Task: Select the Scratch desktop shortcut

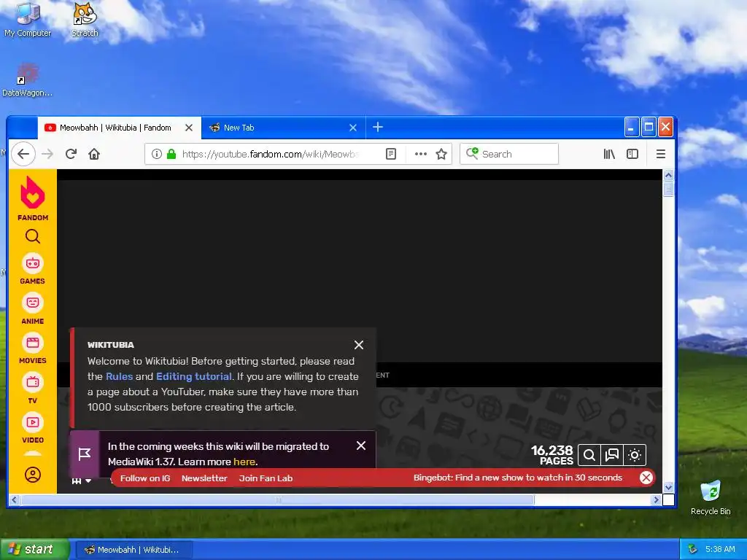Action: (85, 20)
